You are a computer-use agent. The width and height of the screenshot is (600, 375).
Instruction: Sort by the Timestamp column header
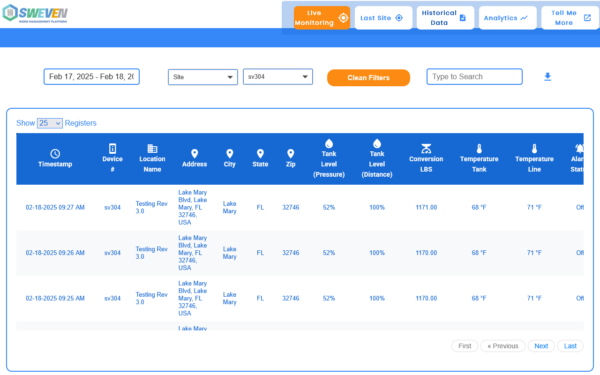[55, 164]
